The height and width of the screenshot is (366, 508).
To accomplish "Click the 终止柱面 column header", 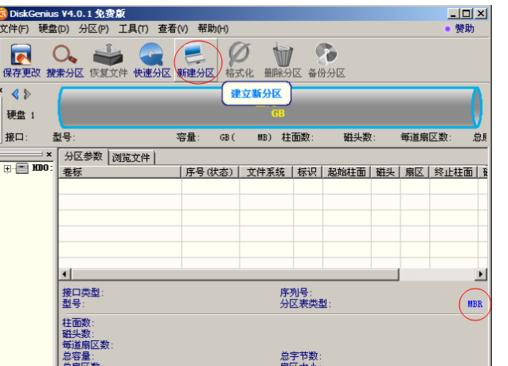I will (x=453, y=172).
